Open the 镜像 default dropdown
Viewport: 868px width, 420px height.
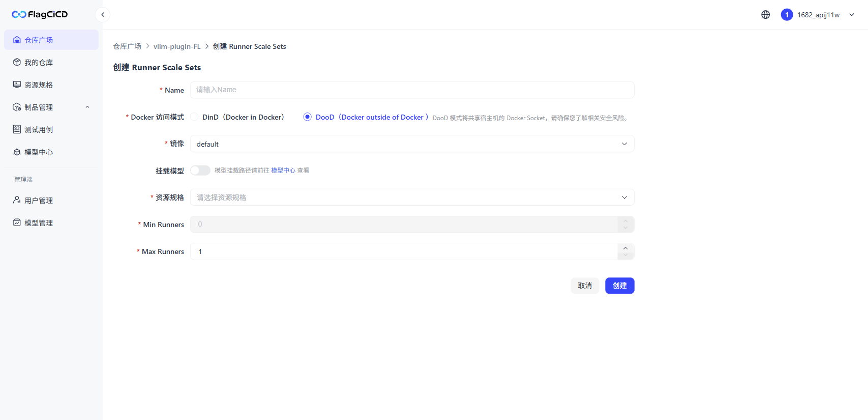(x=412, y=144)
